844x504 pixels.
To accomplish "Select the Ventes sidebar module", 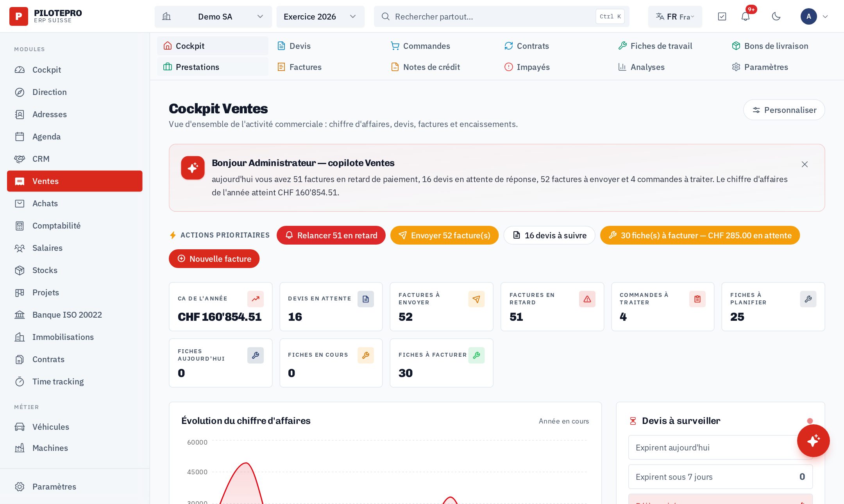I will click(x=75, y=181).
